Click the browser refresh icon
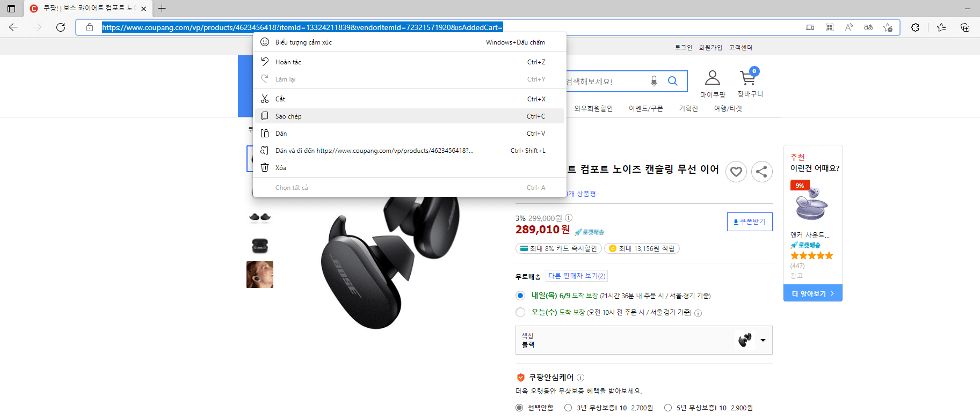 [61, 27]
